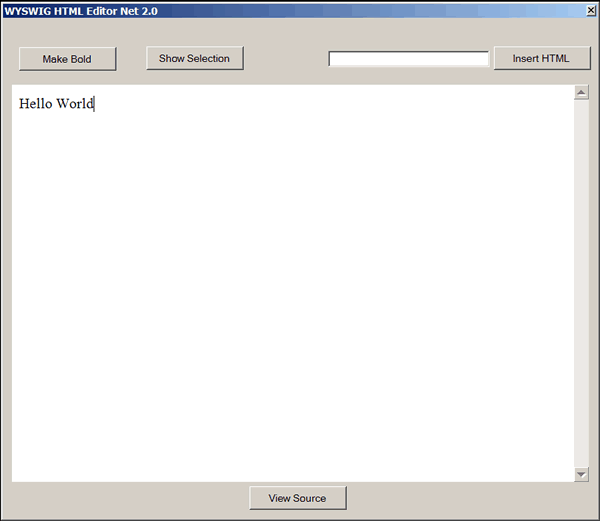Click the scrollbar up arrow
This screenshot has height=521, width=600.
[581, 92]
